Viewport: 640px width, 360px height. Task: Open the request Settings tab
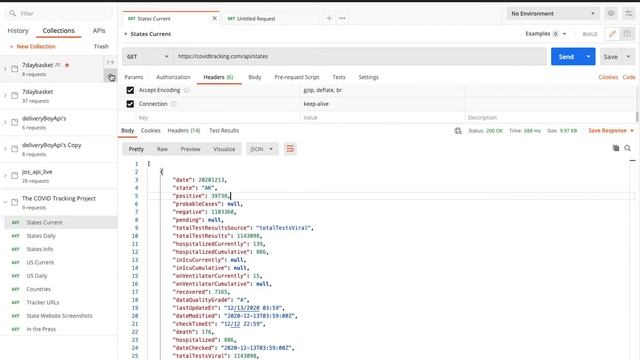point(369,77)
